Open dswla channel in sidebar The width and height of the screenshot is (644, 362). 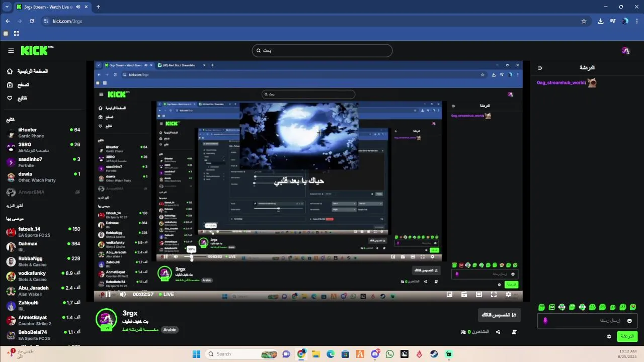(x=43, y=177)
